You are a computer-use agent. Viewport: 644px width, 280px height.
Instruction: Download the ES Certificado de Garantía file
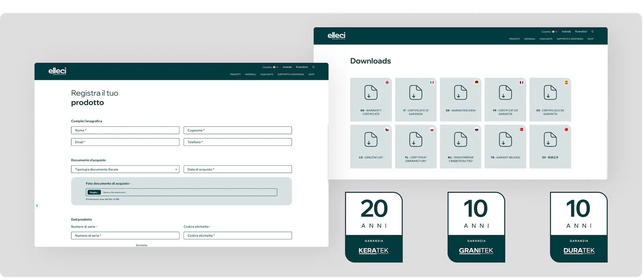(550, 99)
